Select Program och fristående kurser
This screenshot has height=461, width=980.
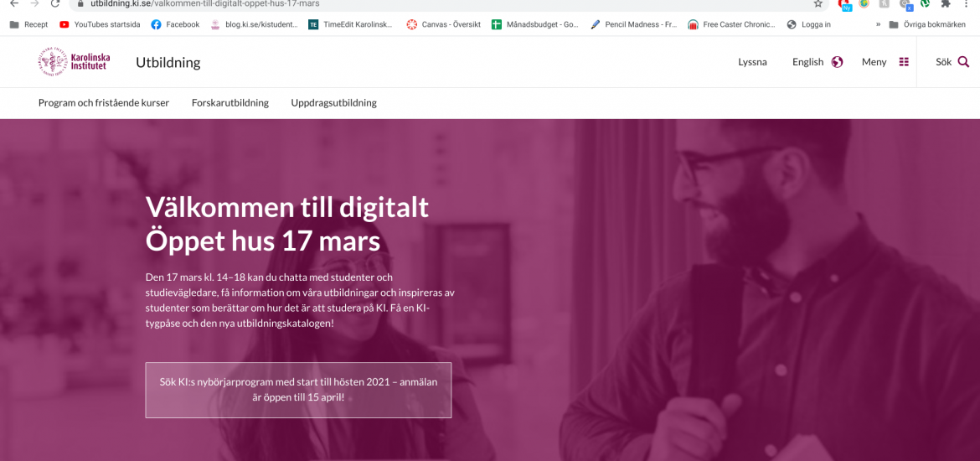[104, 102]
